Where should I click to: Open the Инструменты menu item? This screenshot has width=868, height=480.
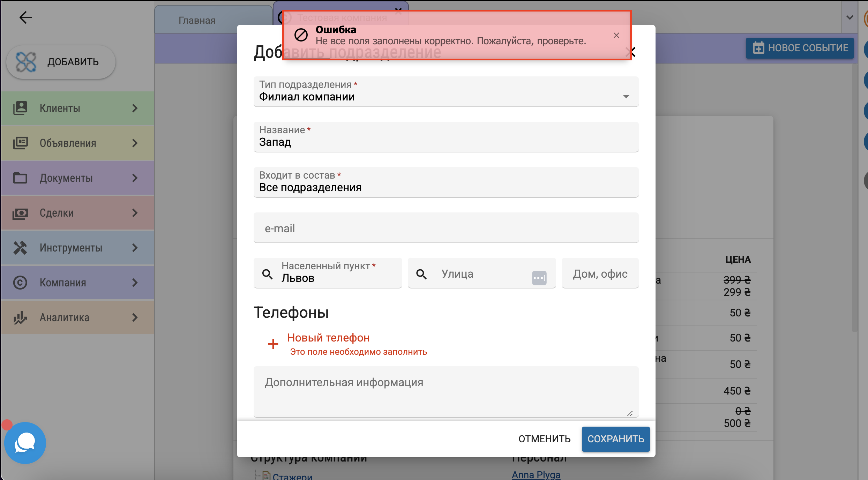[x=78, y=248]
